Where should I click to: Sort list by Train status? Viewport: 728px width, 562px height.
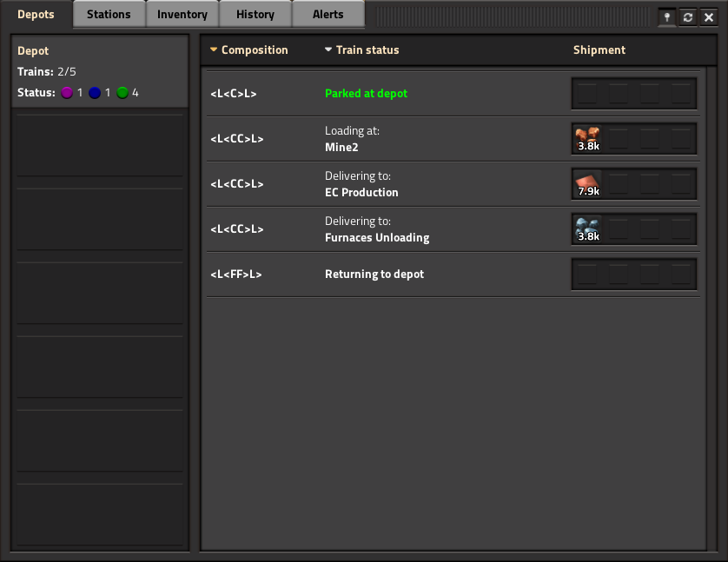(361, 50)
